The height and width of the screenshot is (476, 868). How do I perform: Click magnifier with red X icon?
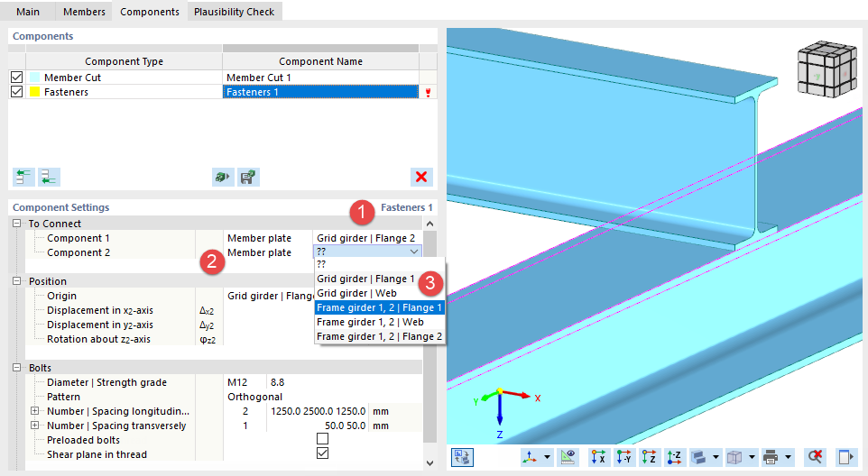coord(816,457)
